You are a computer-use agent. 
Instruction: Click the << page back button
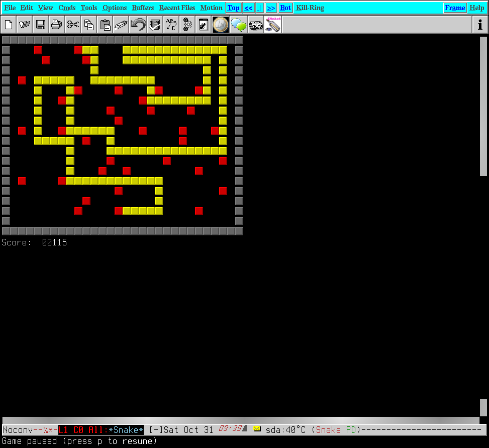248,8
